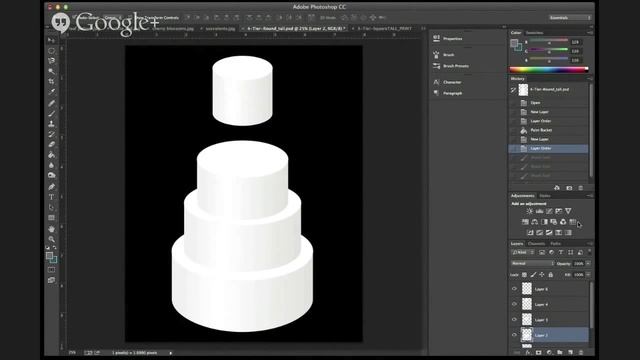Select the Horizontal Type tool
Viewport: 640px width, 360px height.
[x=51, y=197]
